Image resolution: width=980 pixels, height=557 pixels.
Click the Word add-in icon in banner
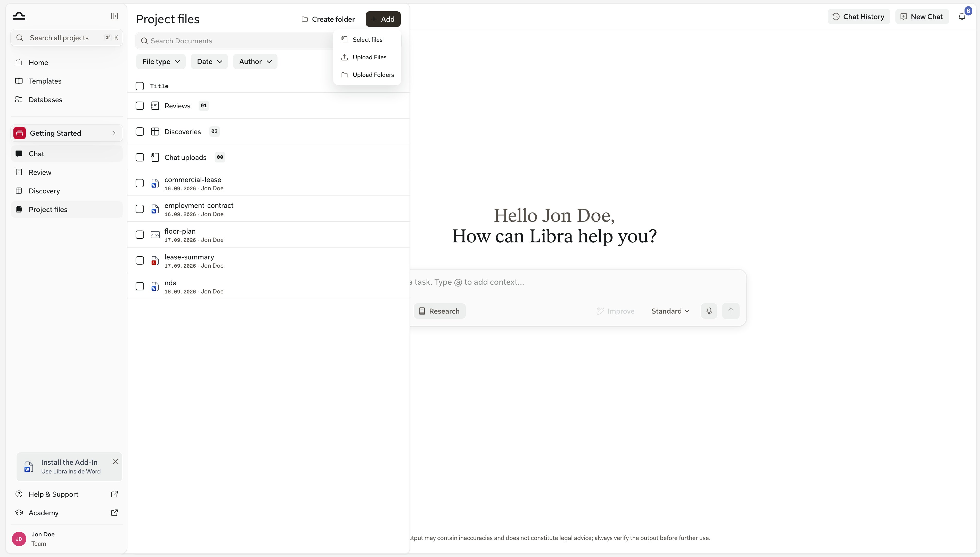pyautogui.click(x=29, y=467)
